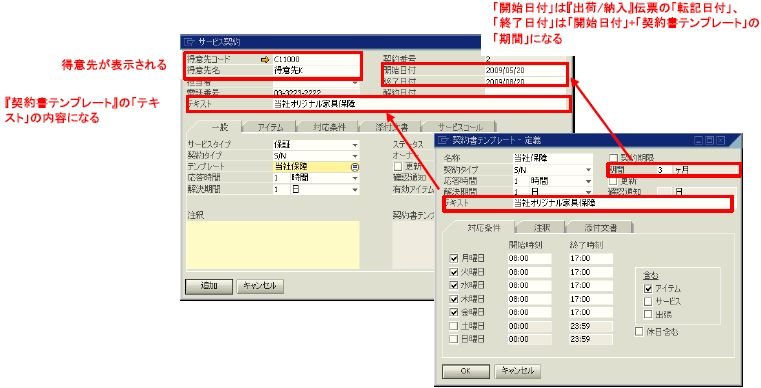The width and height of the screenshot is (761, 388).
Task: Click the 解決期間 number field in サービス契約
Action: point(280,189)
